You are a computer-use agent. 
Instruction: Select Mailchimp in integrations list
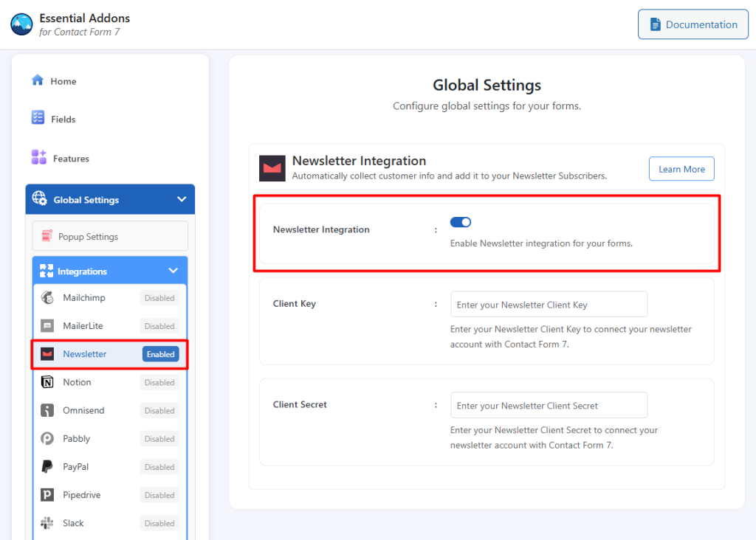[x=110, y=298]
